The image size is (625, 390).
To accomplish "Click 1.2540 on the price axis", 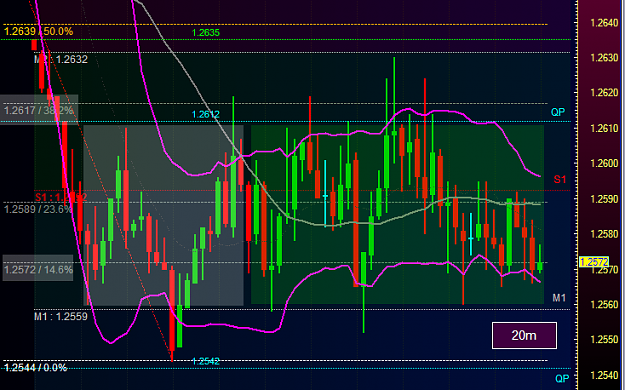I will pyautogui.click(x=604, y=375).
